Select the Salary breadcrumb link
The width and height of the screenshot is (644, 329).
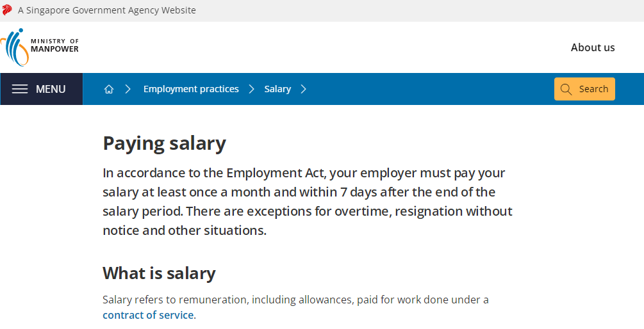(x=277, y=89)
